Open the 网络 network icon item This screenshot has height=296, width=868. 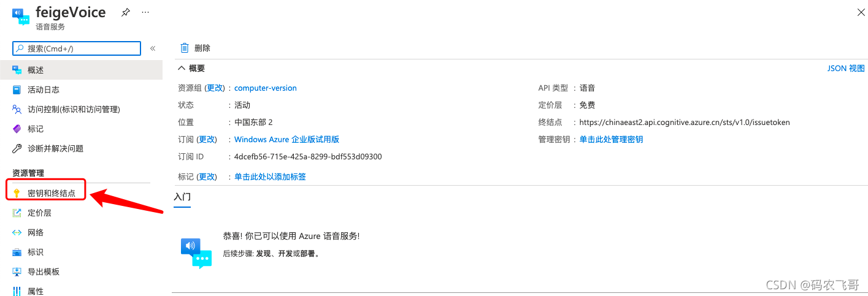(x=17, y=233)
